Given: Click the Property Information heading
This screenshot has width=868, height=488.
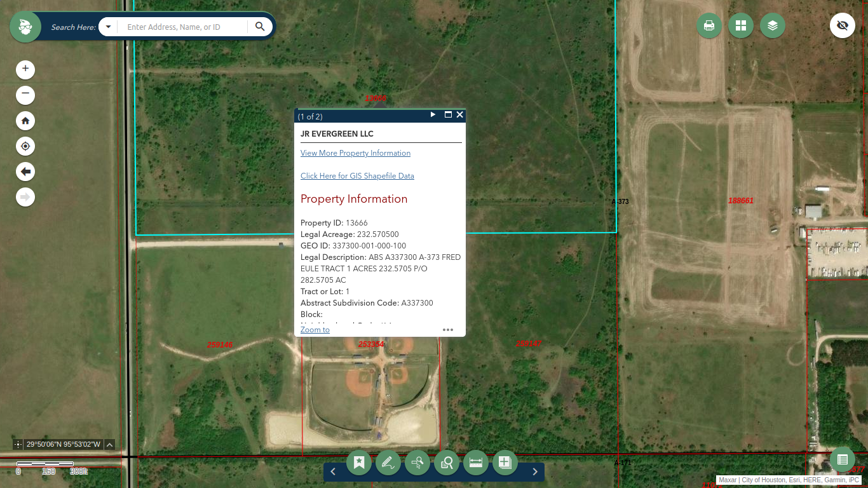Looking at the screenshot, I should click(x=354, y=199).
